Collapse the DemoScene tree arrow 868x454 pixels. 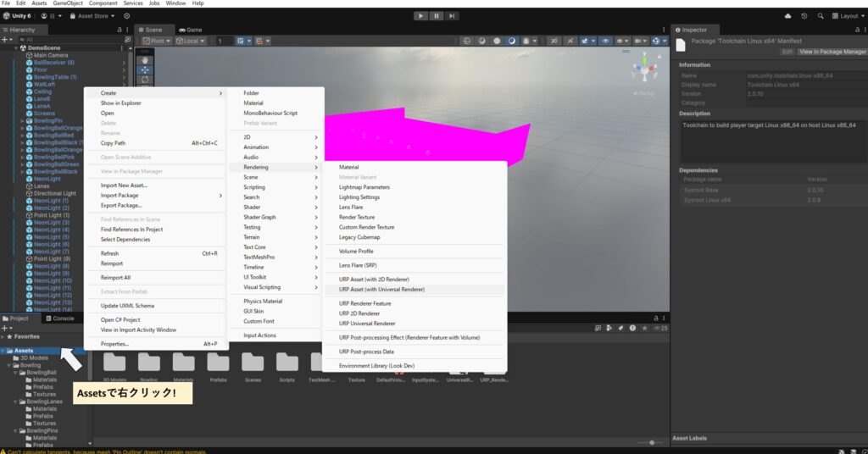pyautogui.click(x=16, y=48)
